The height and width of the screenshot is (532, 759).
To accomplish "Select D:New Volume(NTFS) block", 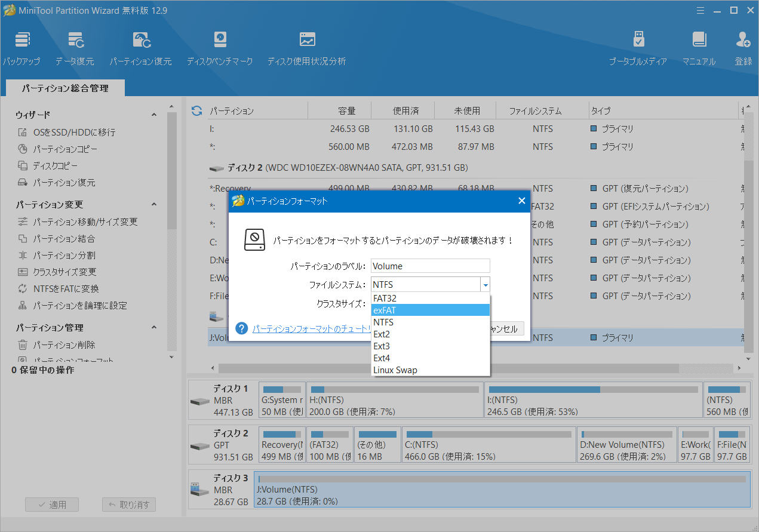I will pos(627,445).
